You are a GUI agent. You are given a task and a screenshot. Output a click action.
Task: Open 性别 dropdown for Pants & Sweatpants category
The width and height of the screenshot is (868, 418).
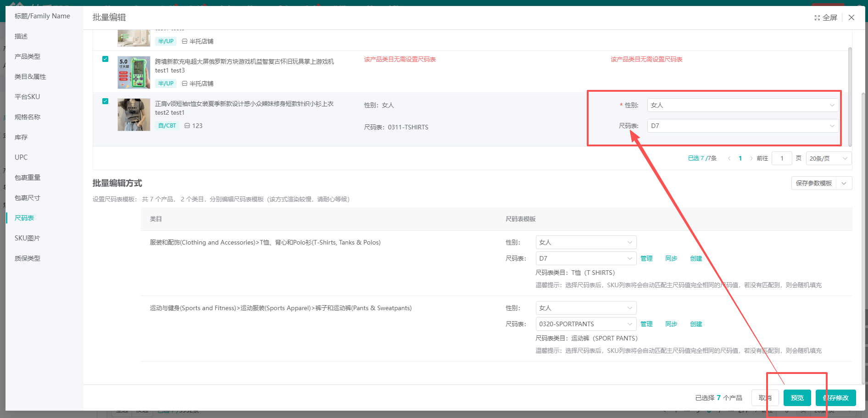586,308
